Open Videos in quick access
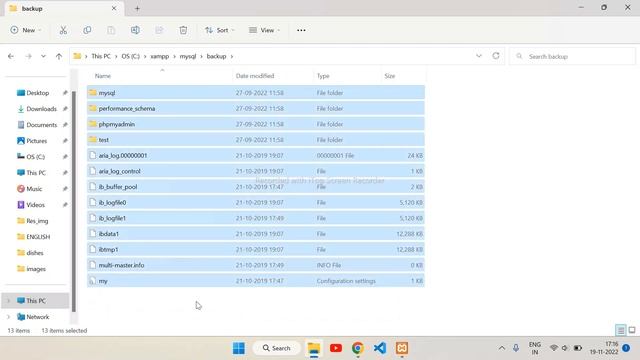The image size is (640, 360). [x=36, y=205]
